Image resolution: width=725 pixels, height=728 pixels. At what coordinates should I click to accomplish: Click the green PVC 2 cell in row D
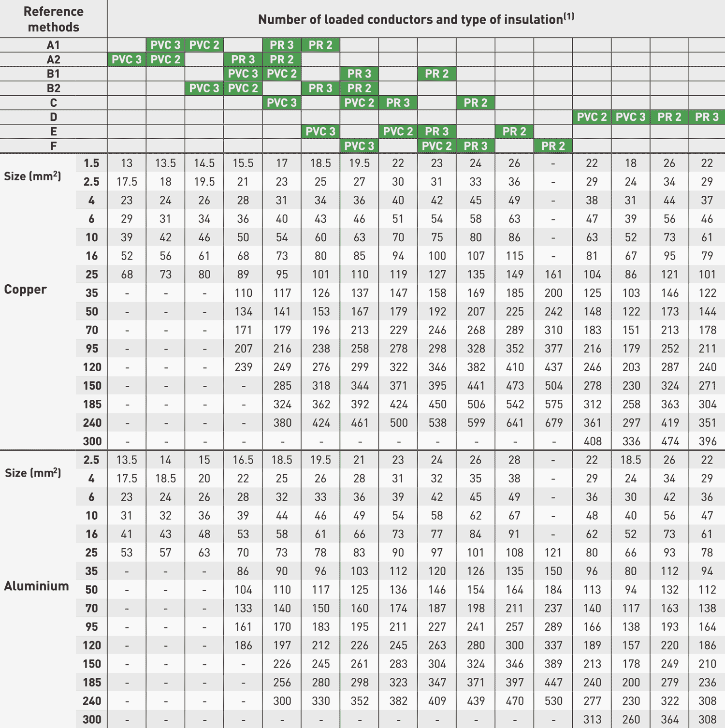[x=592, y=117]
